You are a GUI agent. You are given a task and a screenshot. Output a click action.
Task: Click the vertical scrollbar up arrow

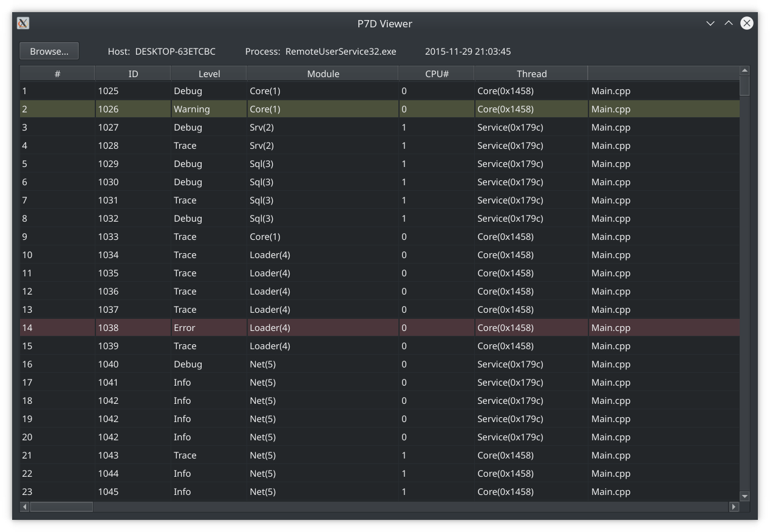(745, 71)
